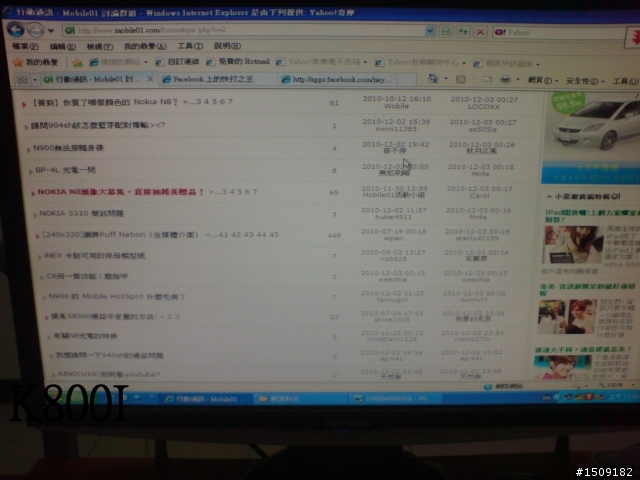The height and width of the screenshot is (480, 640).
Task: Open the 自訂連結 favorites bar link
Action: (178, 62)
